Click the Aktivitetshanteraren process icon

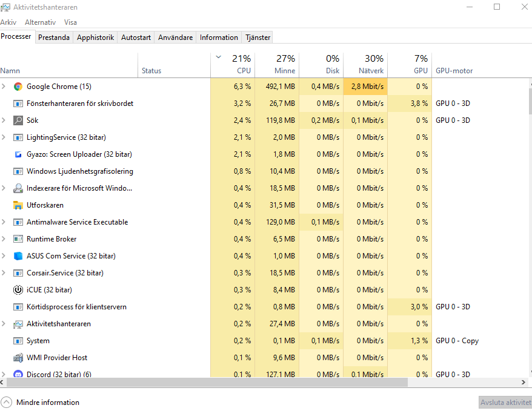(18, 324)
